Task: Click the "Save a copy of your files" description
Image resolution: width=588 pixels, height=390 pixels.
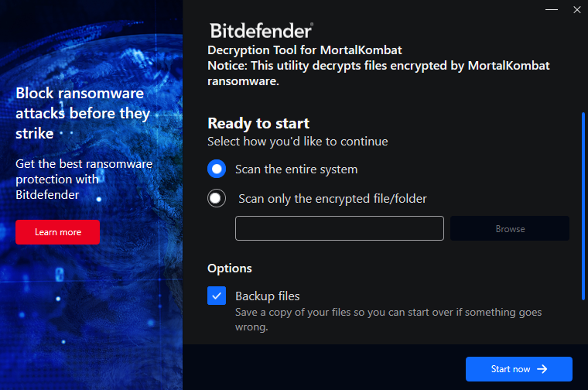Action: click(x=388, y=319)
